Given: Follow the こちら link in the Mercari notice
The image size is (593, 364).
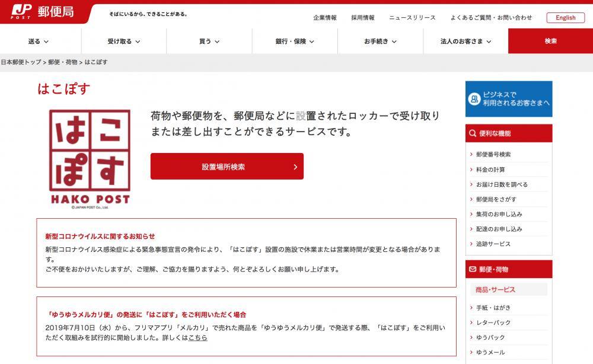Looking at the screenshot, I should [x=198, y=337].
